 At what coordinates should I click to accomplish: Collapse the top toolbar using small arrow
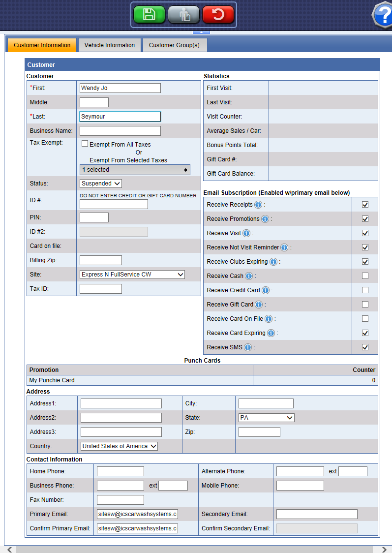[x=201, y=32]
